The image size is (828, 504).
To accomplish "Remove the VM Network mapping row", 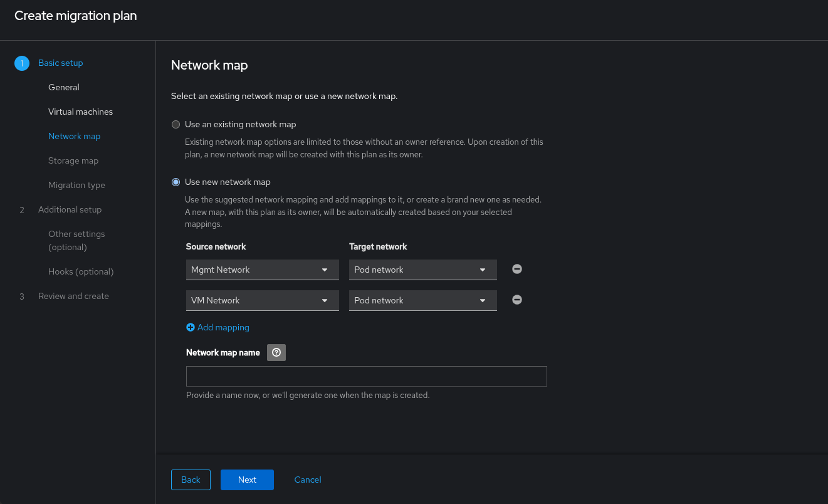I will coord(517,300).
